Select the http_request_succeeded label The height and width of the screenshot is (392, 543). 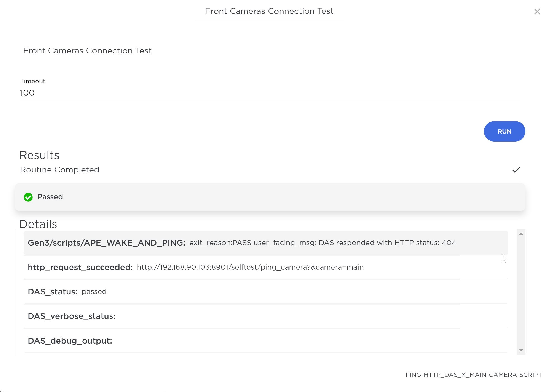click(x=80, y=268)
